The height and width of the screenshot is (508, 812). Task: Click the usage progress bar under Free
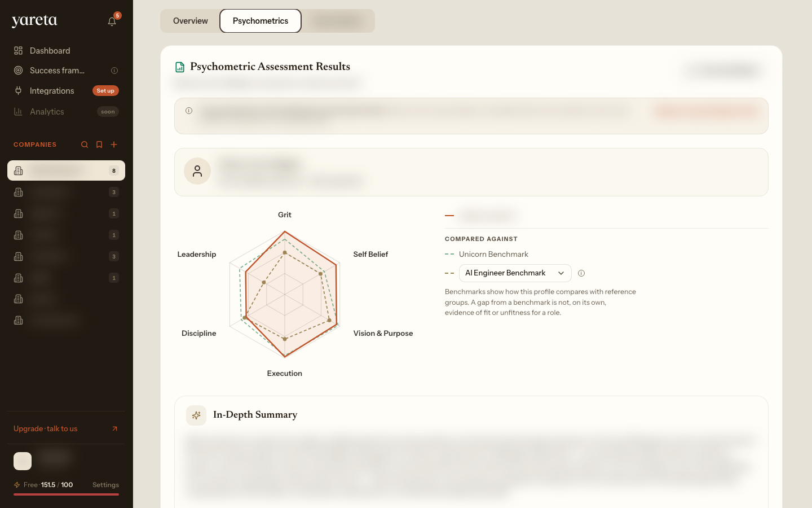(66, 494)
